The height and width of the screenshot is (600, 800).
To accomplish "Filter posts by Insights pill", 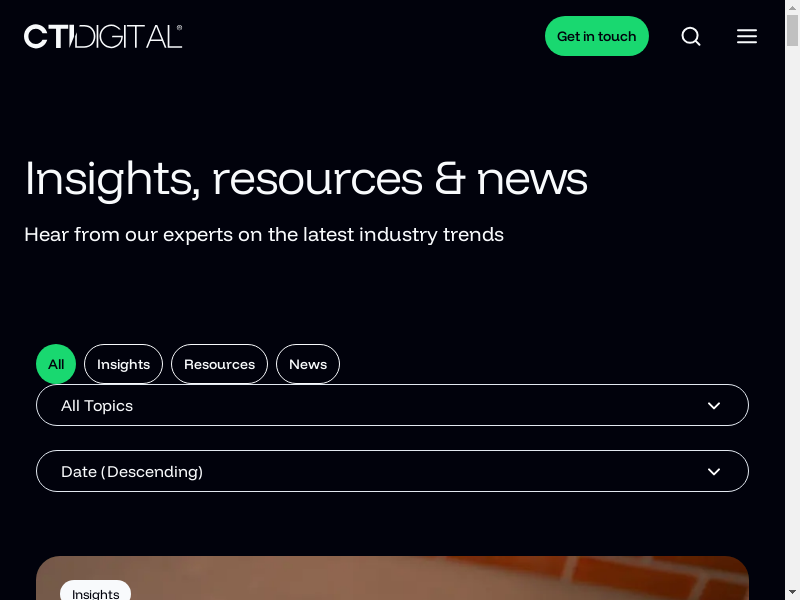I will (x=123, y=364).
